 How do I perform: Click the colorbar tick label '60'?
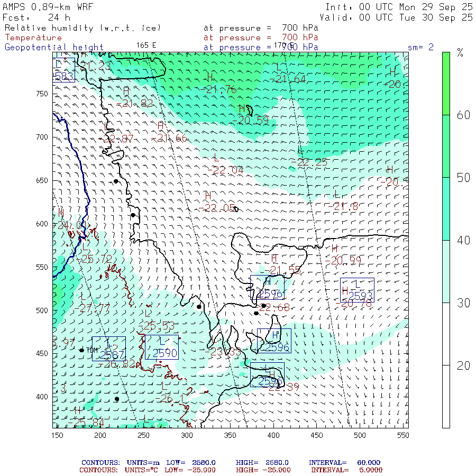pos(463,115)
